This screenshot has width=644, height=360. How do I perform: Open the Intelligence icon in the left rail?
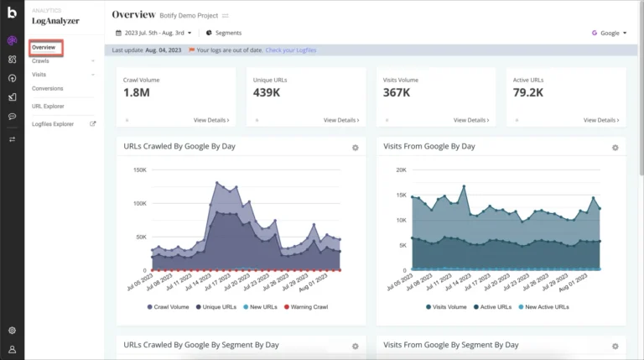13,60
